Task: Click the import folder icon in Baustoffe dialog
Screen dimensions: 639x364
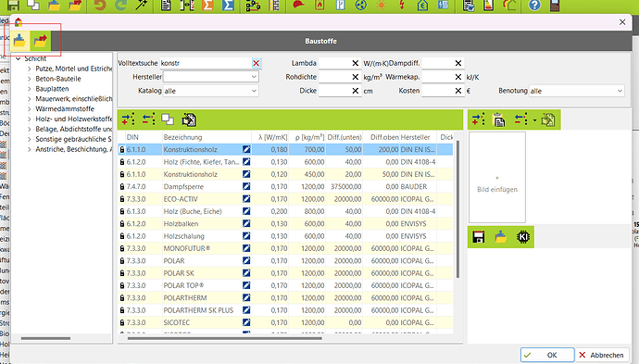Action: pyautogui.click(x=19, y=41)
